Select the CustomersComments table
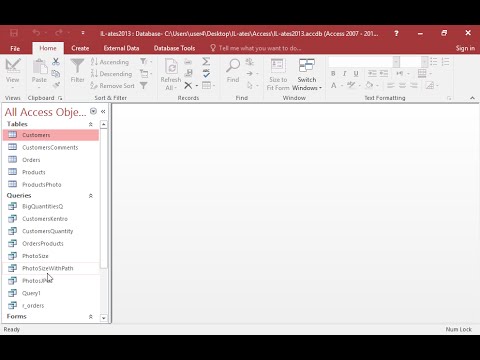The height and width of the screenshot is (360, 480). (51, 147)
